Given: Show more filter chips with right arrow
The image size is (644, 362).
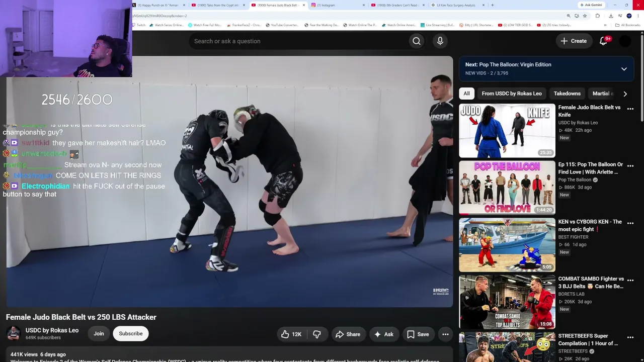Looking at the screenshot, I should pyautogui.click(x=625, y=94).
